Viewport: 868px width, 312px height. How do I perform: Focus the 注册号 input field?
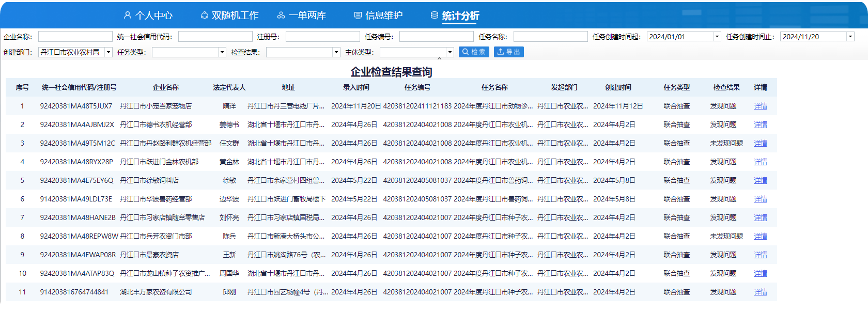pyautogui.click(x=323, y=37)
